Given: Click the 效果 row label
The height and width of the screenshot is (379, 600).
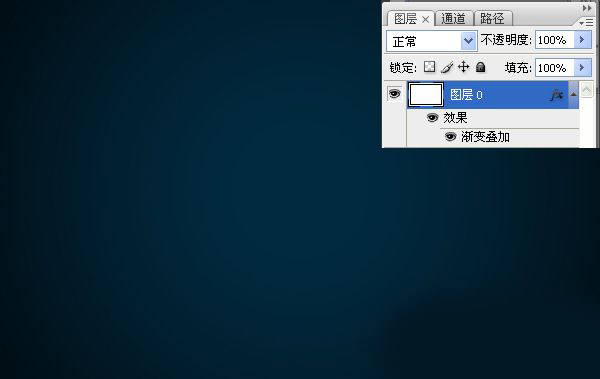Looking at the screenshot, I should tap(455, 118).
